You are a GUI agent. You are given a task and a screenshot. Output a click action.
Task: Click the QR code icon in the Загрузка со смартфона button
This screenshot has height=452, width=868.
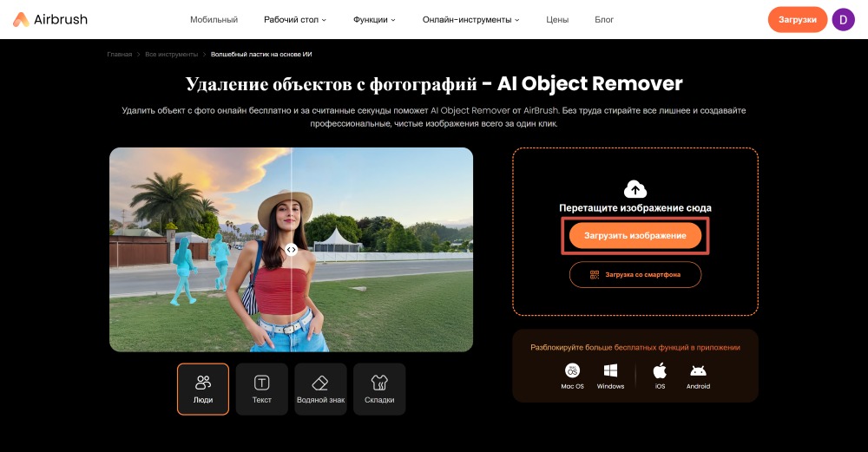[595, 274]
